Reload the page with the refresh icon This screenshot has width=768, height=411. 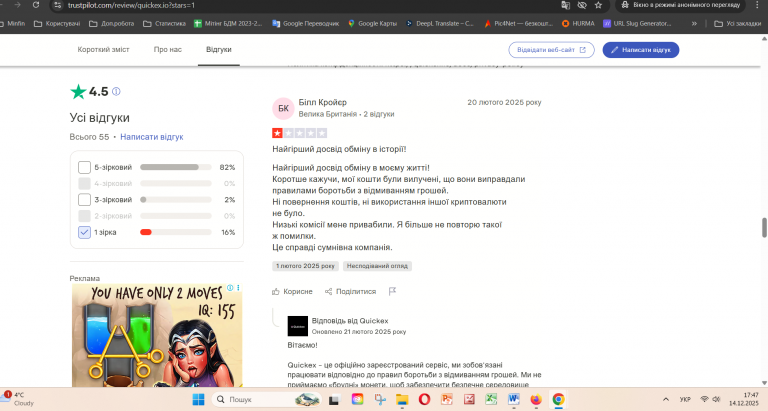point(36,5)
